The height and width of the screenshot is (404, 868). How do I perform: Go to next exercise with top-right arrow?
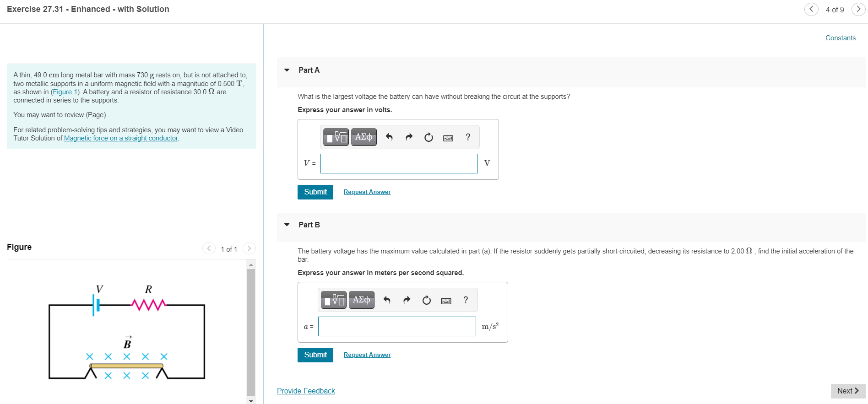point(858,9)
